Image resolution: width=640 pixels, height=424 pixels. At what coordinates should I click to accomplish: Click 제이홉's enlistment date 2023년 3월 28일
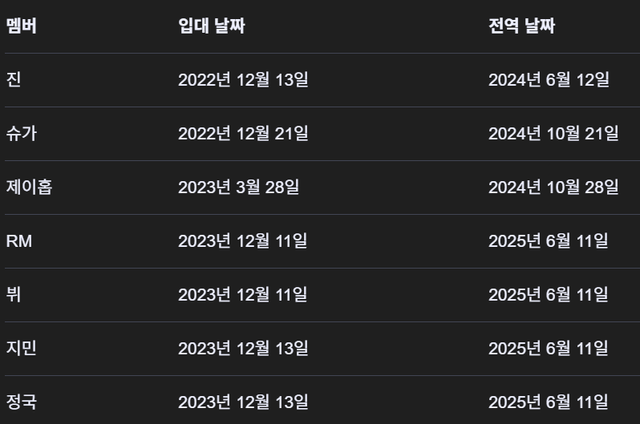click(x=238, y=187)
